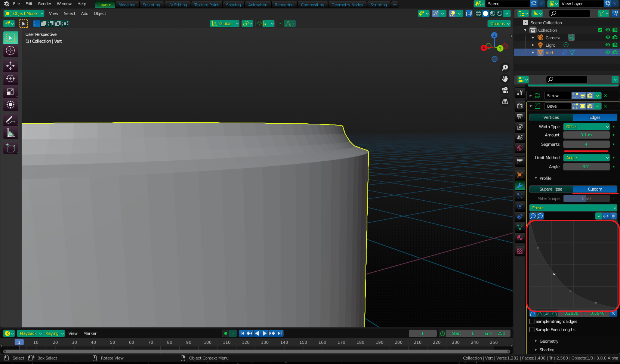Toggle Collection exclude checkbox in outliner

600,30
